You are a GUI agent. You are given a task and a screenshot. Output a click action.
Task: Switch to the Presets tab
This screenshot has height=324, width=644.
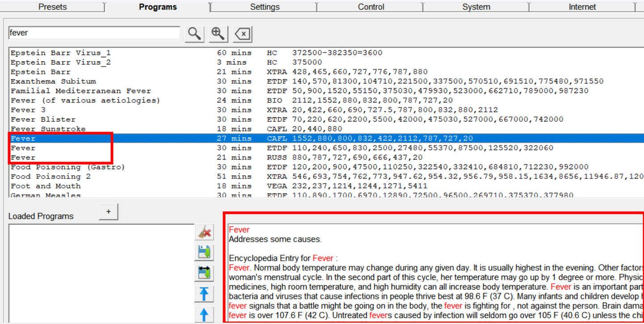point(53,7)
